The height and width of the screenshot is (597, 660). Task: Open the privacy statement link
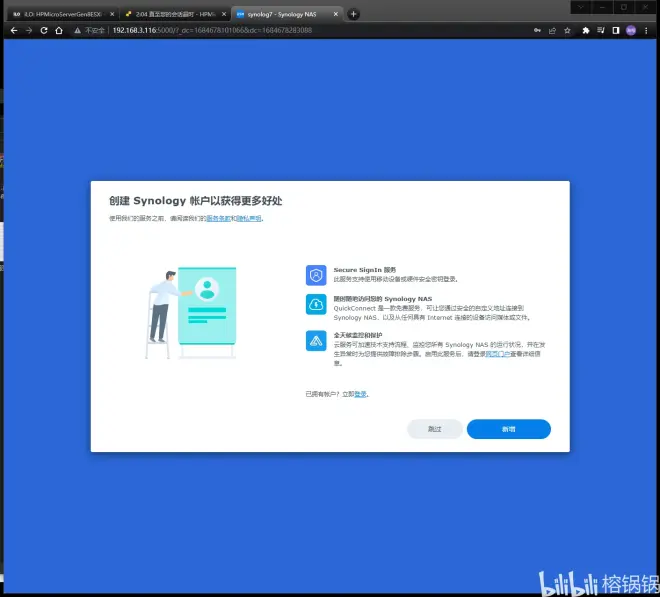pyautogui.click(x=249, y=218)
